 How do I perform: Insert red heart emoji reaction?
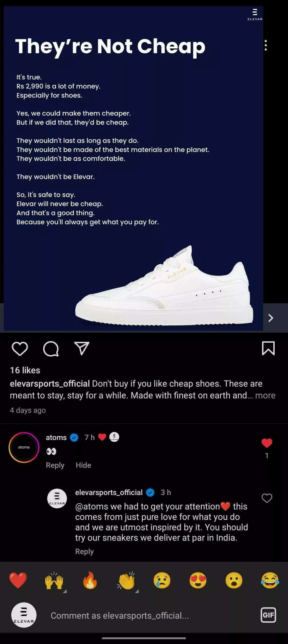[x=18, y=580]
